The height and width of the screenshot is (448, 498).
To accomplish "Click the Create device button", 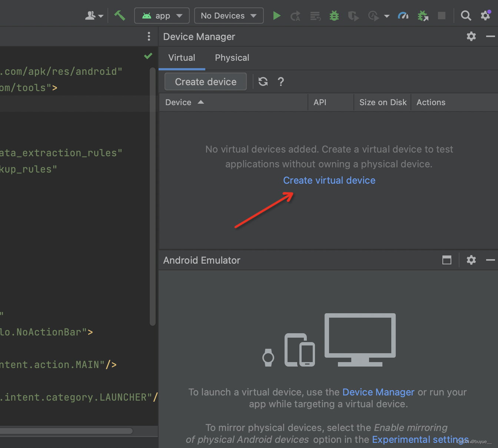I will [x=206, y=81].
